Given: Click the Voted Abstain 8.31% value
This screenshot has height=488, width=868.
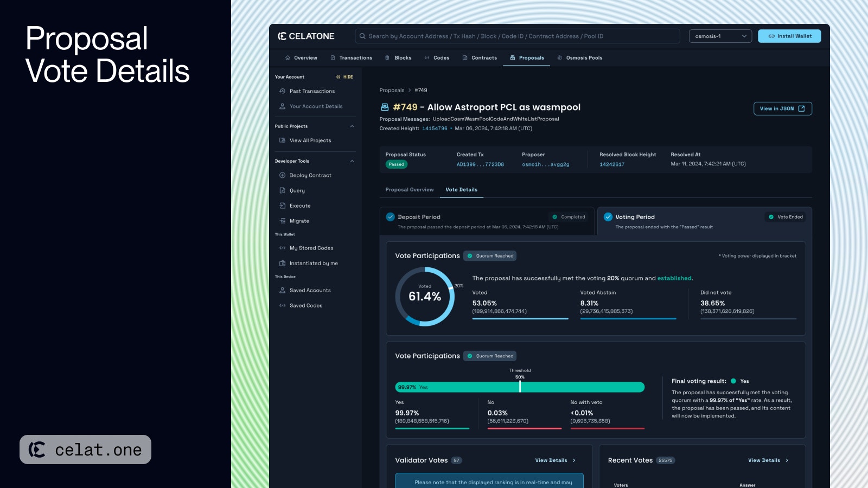Looking at the screenshot, I should click(589, 304).
